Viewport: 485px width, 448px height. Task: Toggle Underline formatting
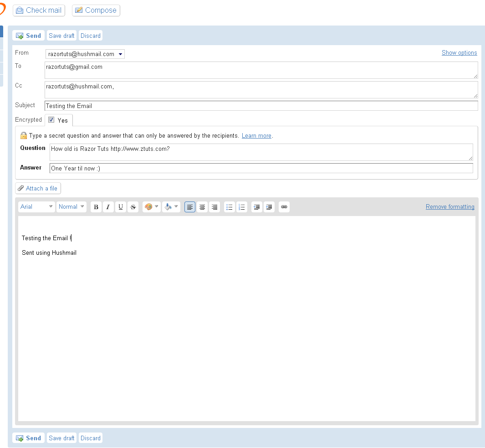pyautogui.click(x=121, y=207)
